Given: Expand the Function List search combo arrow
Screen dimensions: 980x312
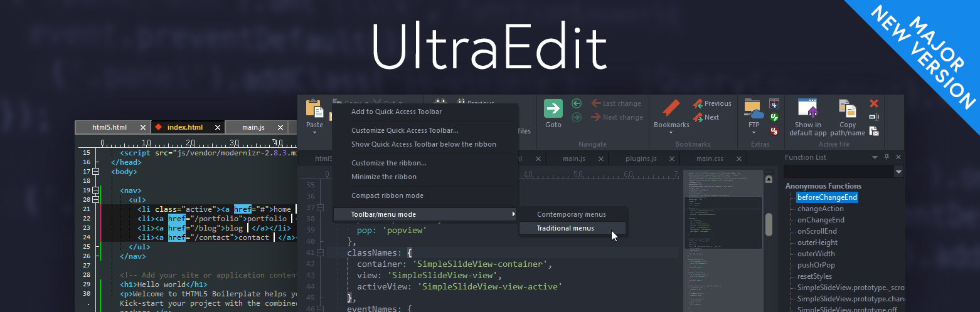Looking at the screenshot, I should (x=898, y=171).
